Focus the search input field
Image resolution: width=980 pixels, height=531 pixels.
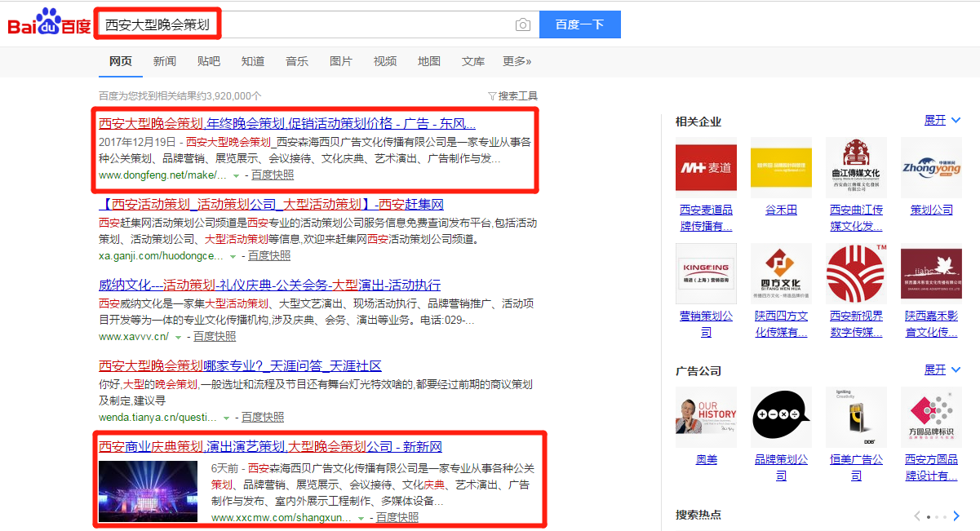304,24
